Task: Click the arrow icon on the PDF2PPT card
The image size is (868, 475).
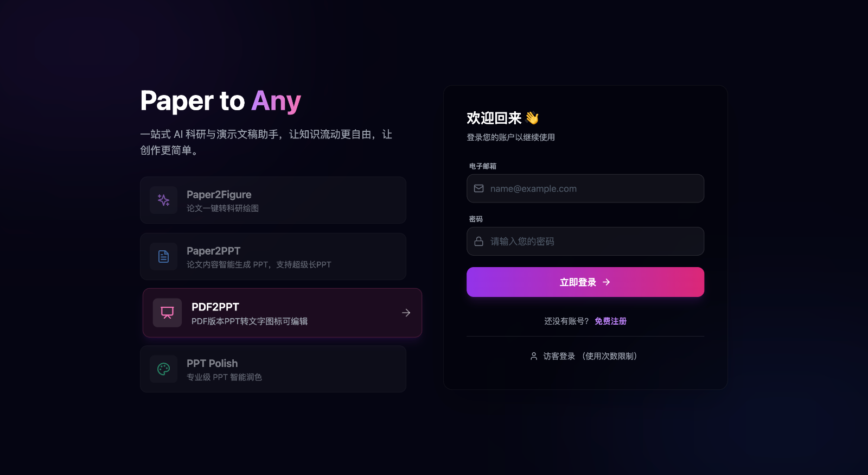Action: 406,312
